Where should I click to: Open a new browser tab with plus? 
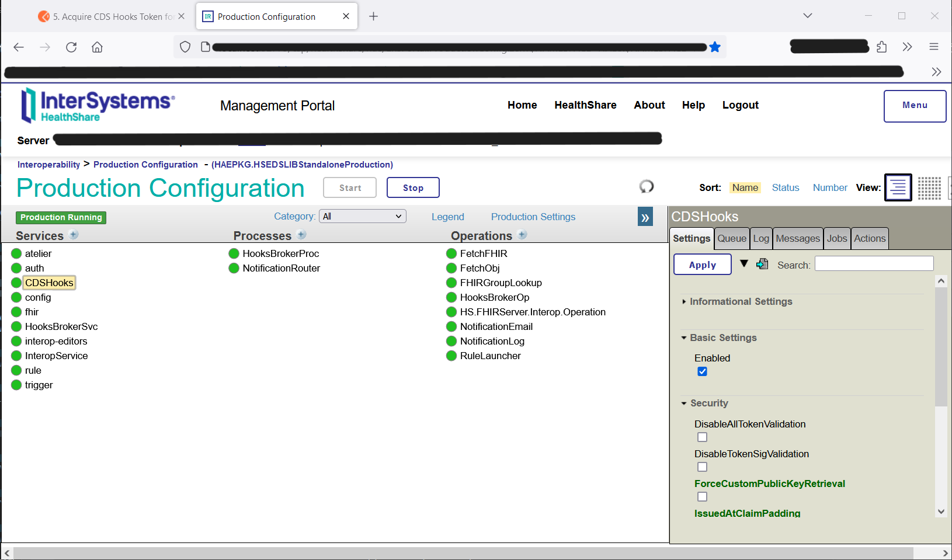(374, 16)
